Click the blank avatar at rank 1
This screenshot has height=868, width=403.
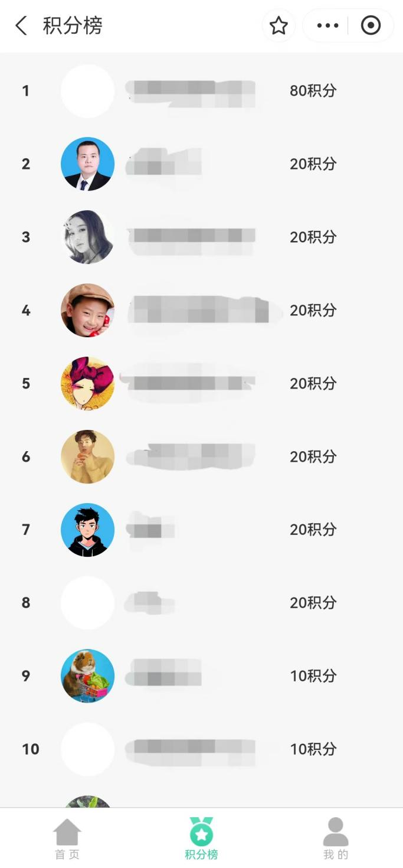tap(87, 91)
